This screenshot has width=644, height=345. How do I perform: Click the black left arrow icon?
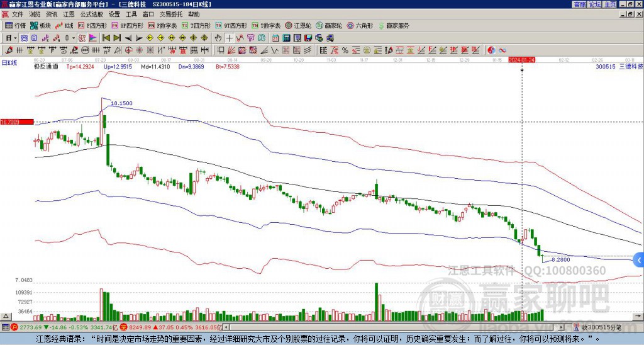(x=128, y=38)
